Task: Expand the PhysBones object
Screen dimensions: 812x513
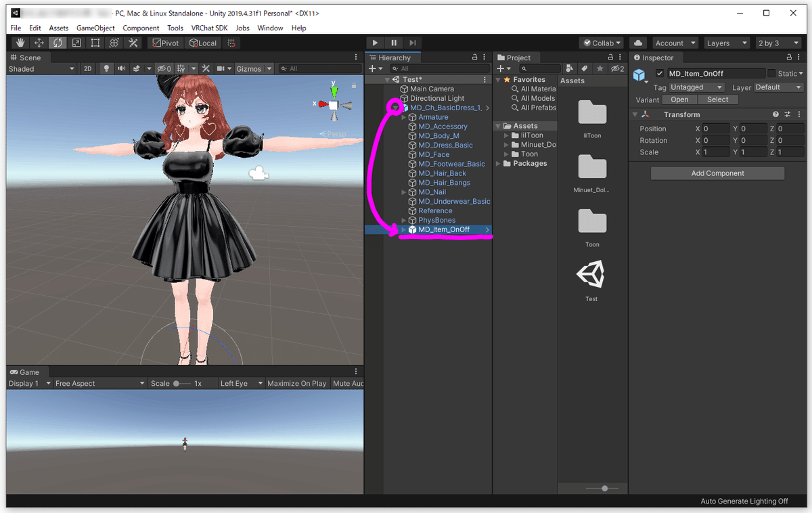Action: coord(404,220)
